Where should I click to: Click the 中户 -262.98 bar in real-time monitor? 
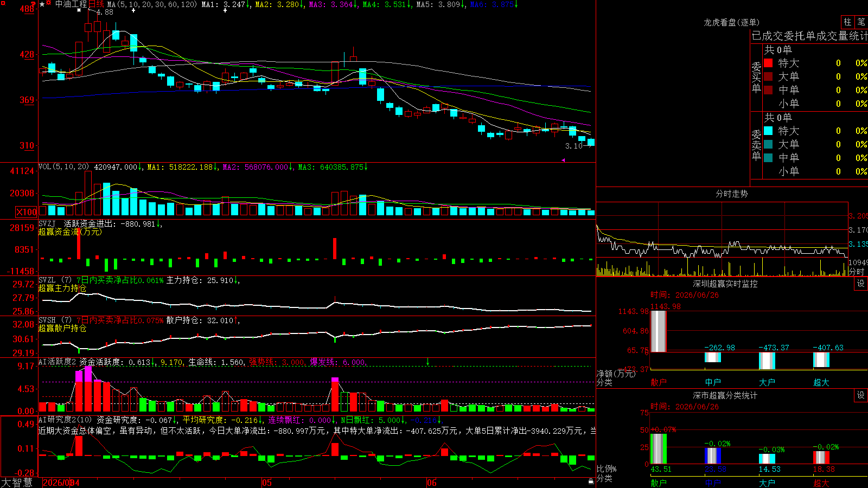[x=713, y=357]
